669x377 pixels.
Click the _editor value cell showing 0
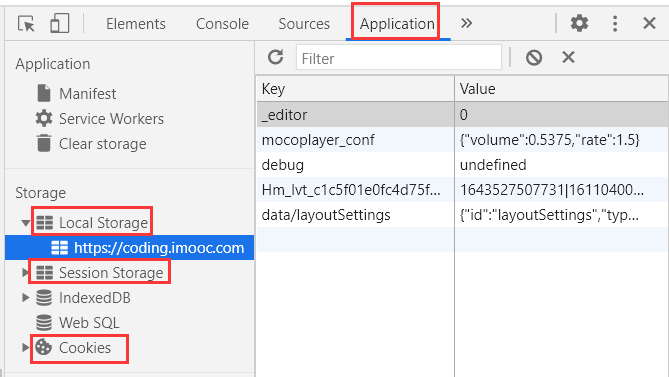pos(561,114)
